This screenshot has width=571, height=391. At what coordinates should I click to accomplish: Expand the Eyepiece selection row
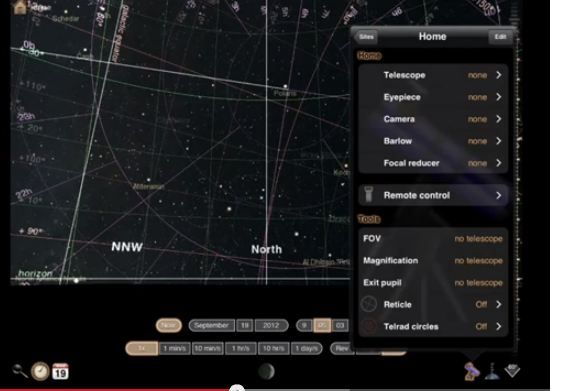433,97
